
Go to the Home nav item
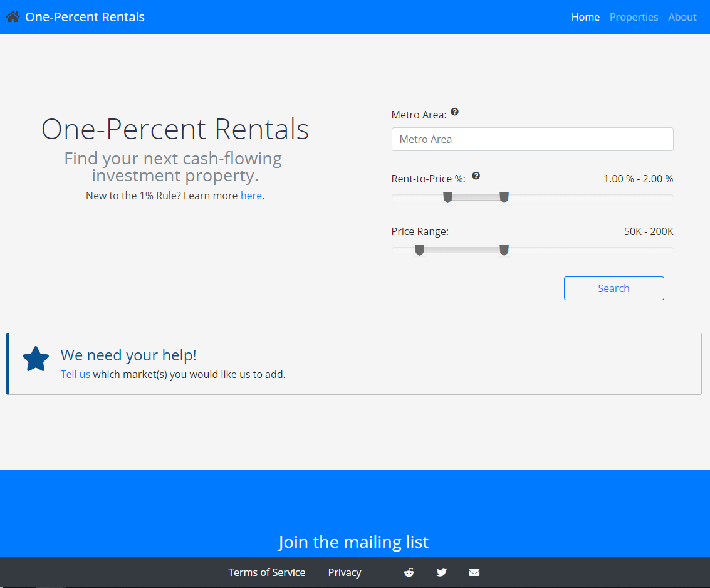585,17
